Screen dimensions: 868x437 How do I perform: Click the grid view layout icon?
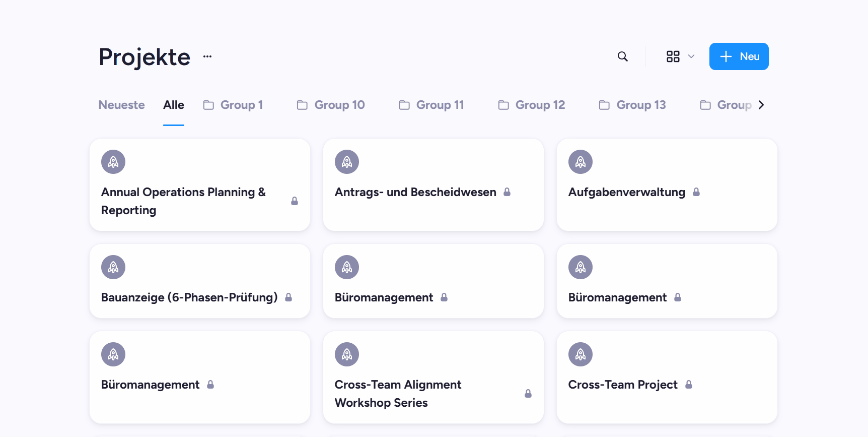(x=673, y=56)
